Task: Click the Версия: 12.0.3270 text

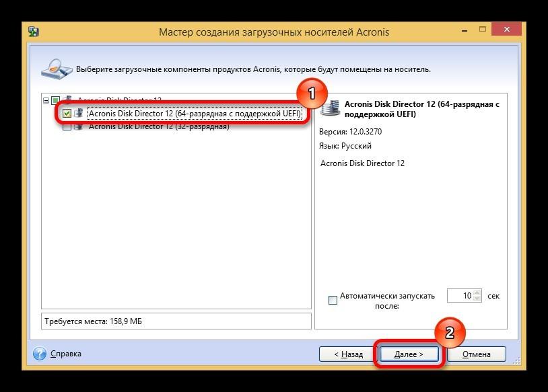Action: coord(350,132)
